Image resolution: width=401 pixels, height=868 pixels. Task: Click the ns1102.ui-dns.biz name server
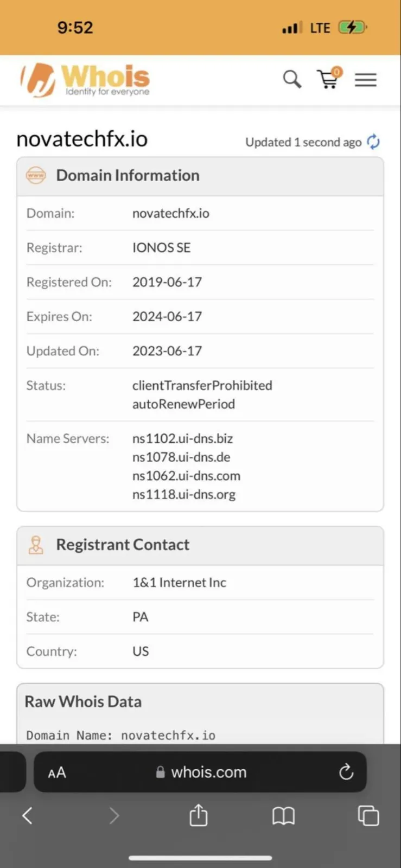tap(182, 438)
